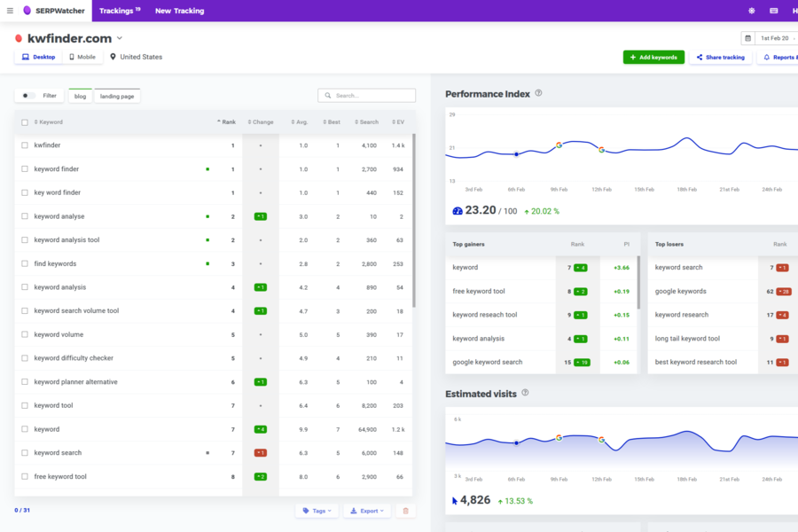
Task: Check the free keyword tool checkbox
Action: point(25,476)
